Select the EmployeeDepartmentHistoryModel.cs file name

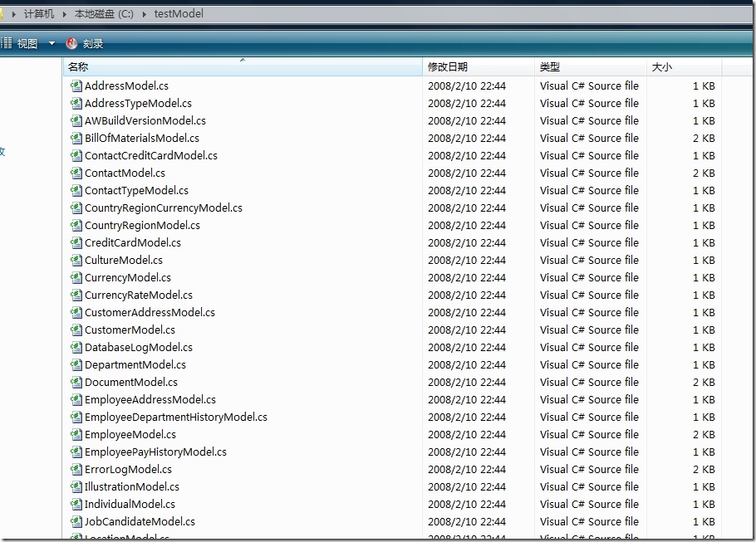[176, 417]
